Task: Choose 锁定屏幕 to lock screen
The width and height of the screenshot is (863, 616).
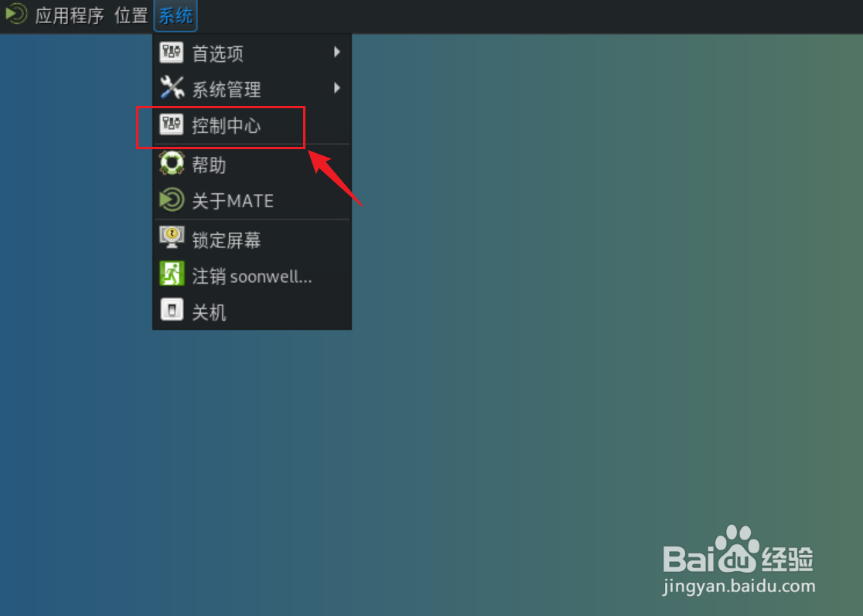Action: coord(252,239)
